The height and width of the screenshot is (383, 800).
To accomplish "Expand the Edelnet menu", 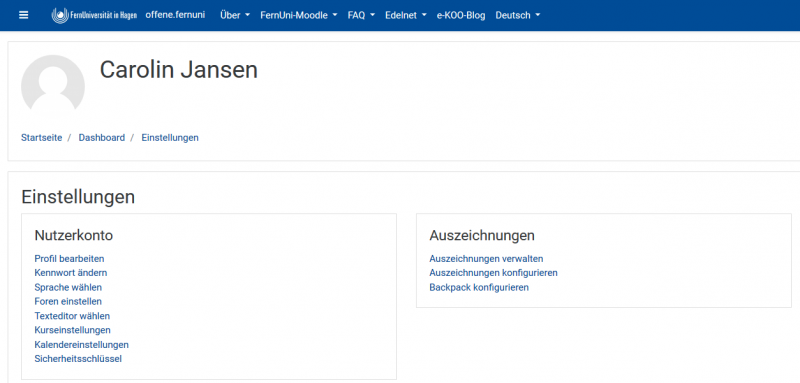I will click(x=406, y=15).
